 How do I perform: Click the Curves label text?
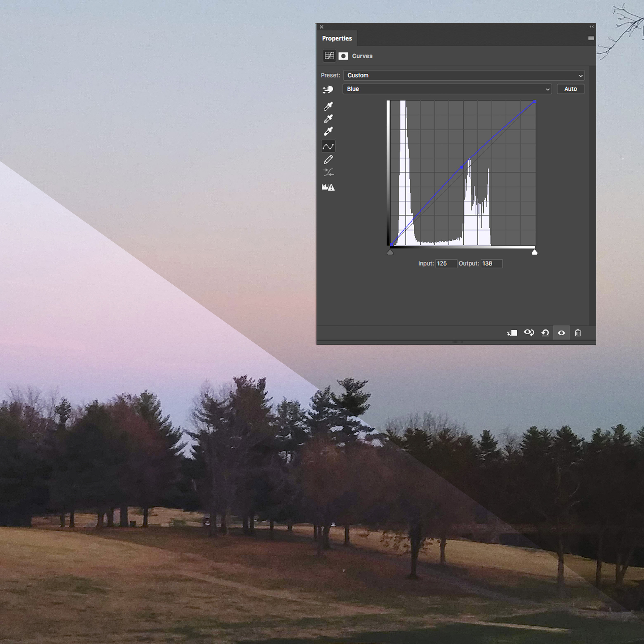362,56
